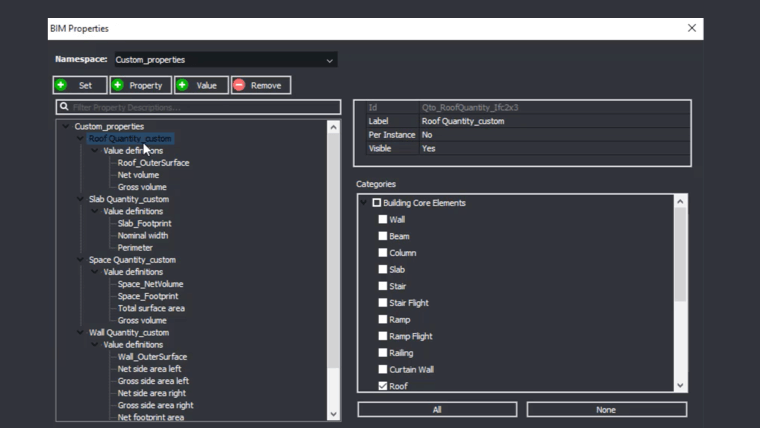Viewport: 760px width, 428px height.
Task: Select Gross volume under Roof Quantity_custom
Action: (142, 187)
